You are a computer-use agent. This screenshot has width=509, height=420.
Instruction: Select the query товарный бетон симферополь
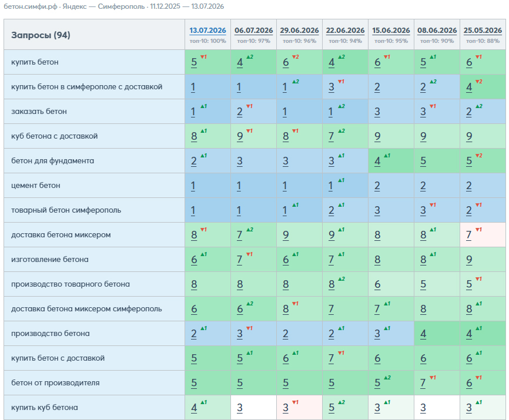[66, 210]
